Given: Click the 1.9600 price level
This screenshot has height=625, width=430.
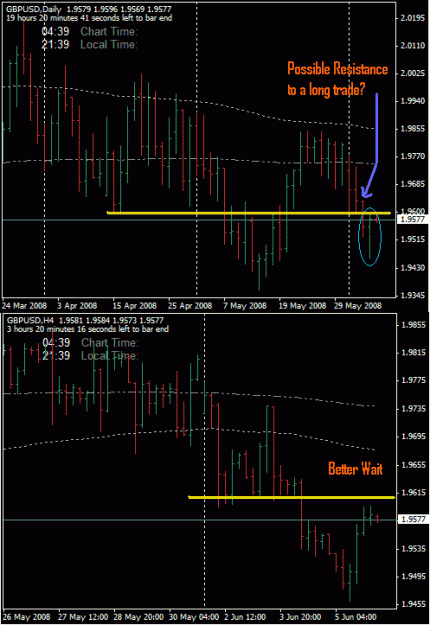Looking at the screenshot, I should tap(412, 211).
